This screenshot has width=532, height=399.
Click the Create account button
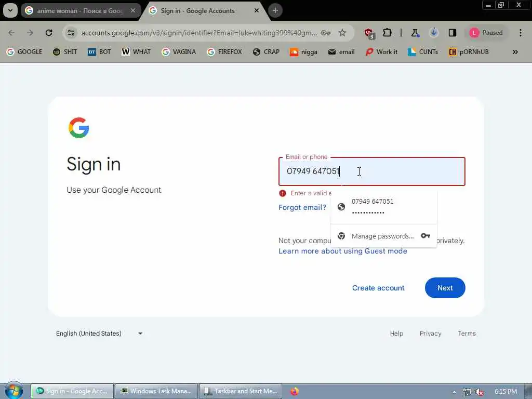(x=378, y=288)
